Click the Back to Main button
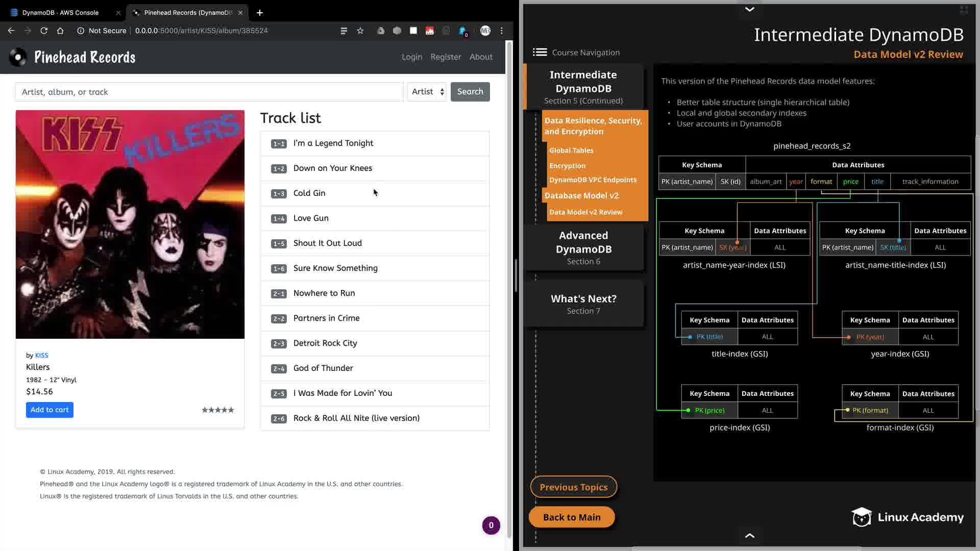 [572, 517]
